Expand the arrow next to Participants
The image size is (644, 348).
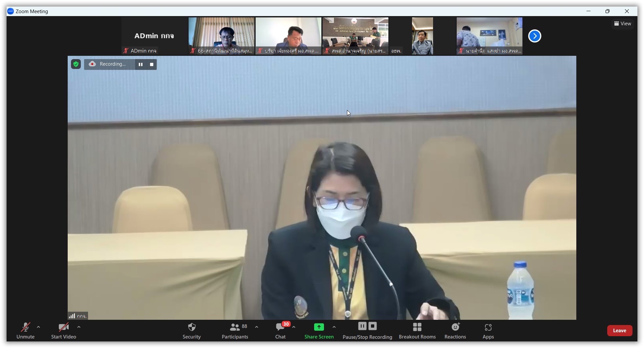click(257, 327)
